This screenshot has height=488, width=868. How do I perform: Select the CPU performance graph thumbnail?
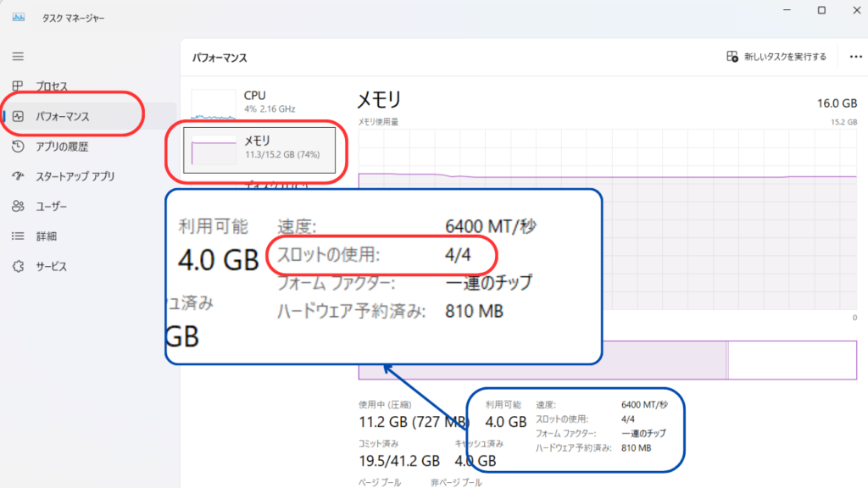(x=214, y=103)
